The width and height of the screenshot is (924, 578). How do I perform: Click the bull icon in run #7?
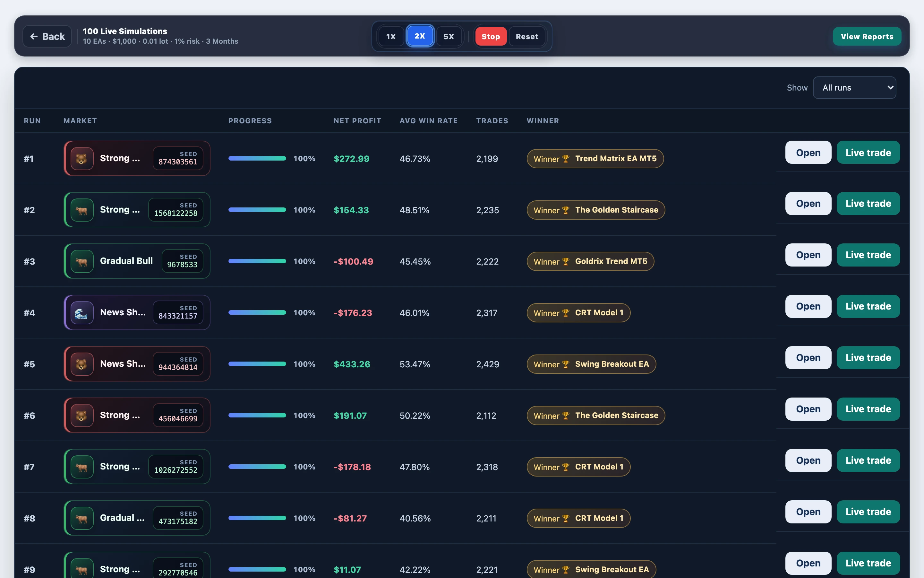[x=82, y=467]
